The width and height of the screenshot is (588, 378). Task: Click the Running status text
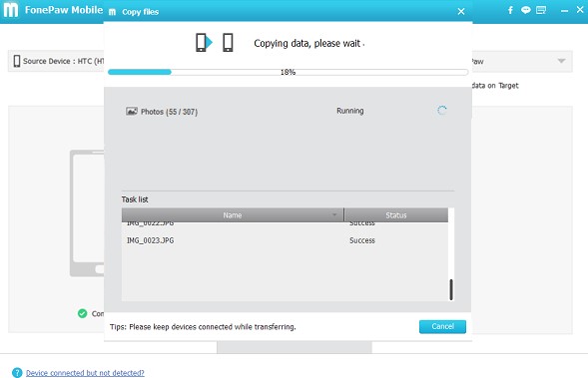(350, 111)
